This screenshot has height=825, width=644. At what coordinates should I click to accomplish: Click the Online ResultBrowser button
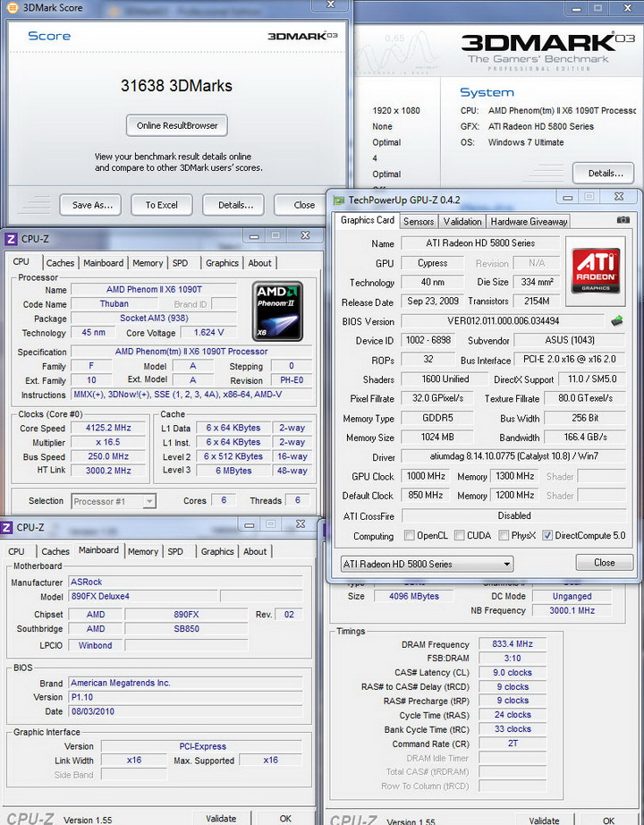click(177, 125)
